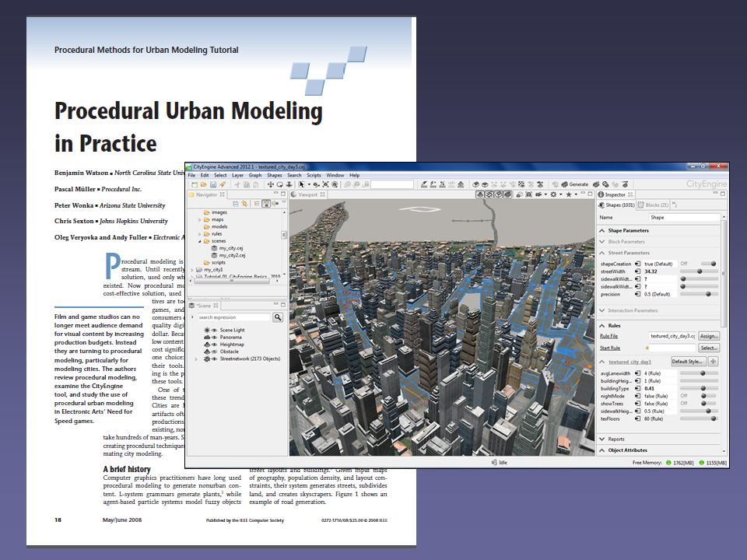Click the Assign... button
The image size is (747, 560).
point(709,336)
